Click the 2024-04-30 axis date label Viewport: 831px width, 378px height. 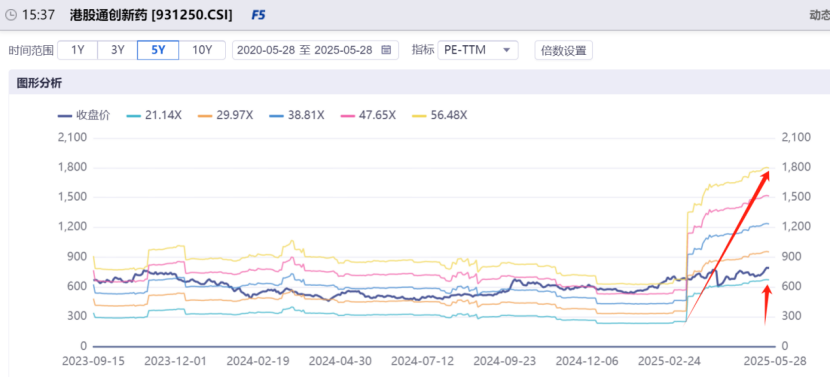coord(340,361)
